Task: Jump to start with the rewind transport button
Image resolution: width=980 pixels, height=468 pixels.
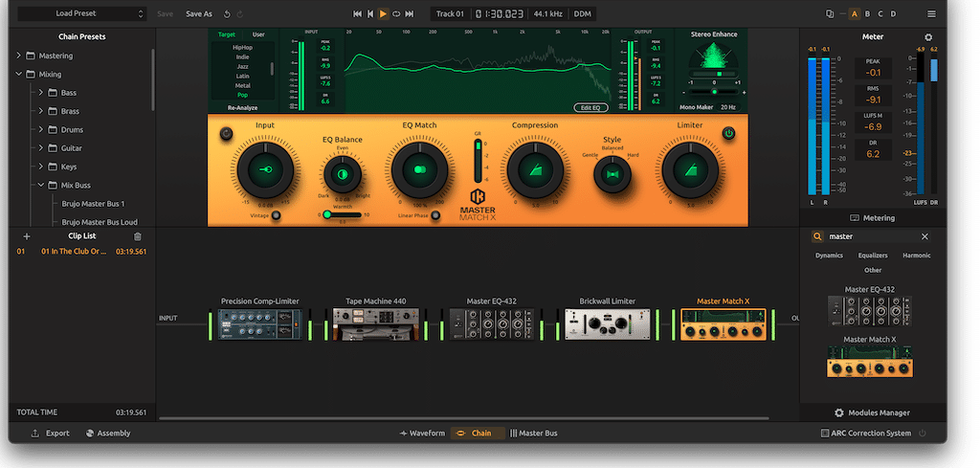Action: click(357, 13)
